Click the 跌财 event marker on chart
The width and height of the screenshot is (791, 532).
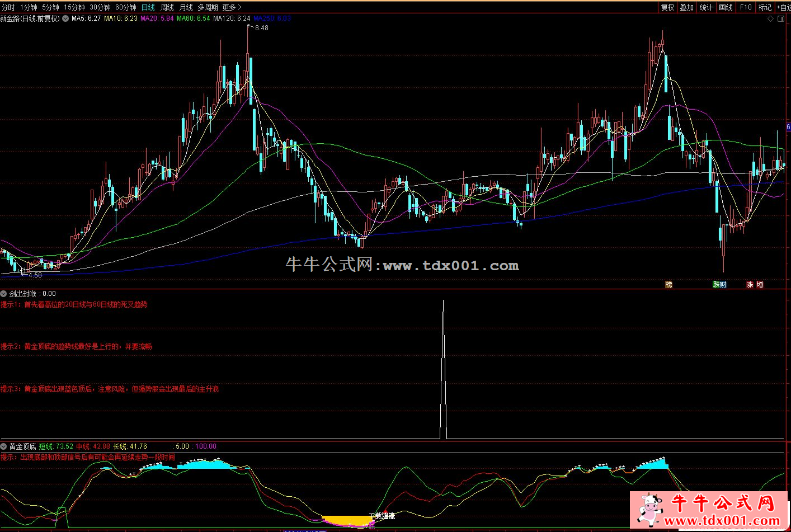coord(719,285)
